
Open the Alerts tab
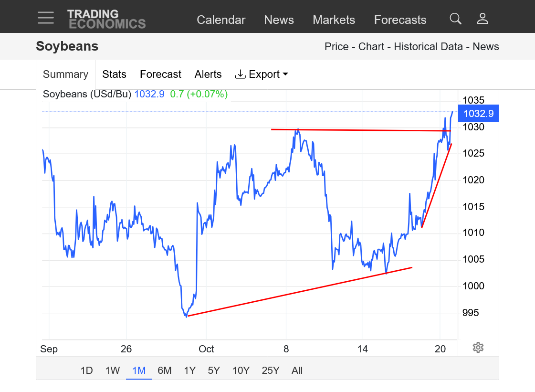point(208,74)
